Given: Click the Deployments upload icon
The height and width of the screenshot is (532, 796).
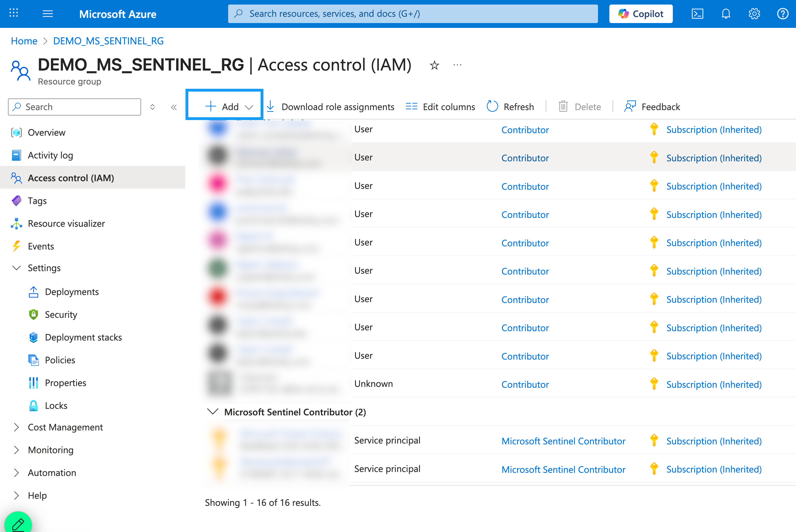Looking at the screenshot, I should pos(33,292).
